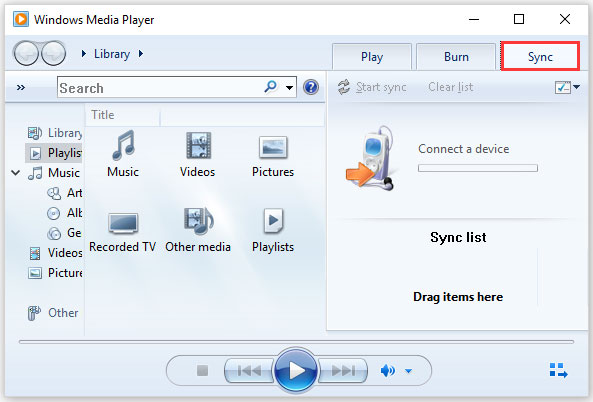Open the Music library icon
The height and width of the screenshot is (402, 593).
click(x=123, y=154)
